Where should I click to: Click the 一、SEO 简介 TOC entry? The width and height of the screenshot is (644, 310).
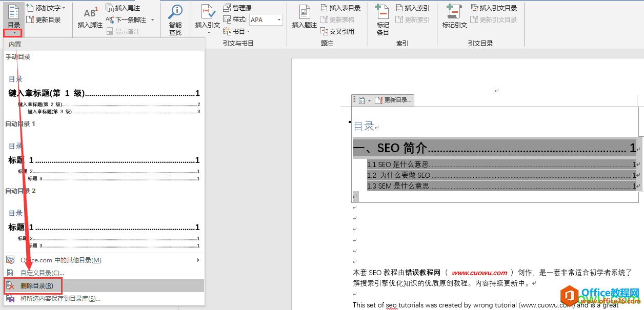point(494,148)
